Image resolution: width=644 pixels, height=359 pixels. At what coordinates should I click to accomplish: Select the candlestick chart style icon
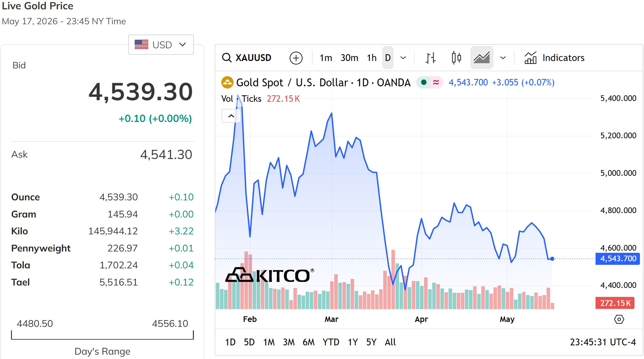click(x=456, y=58)
